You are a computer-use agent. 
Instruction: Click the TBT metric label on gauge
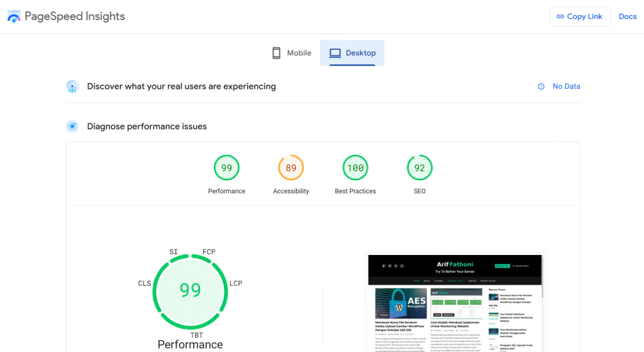point(197,335)
